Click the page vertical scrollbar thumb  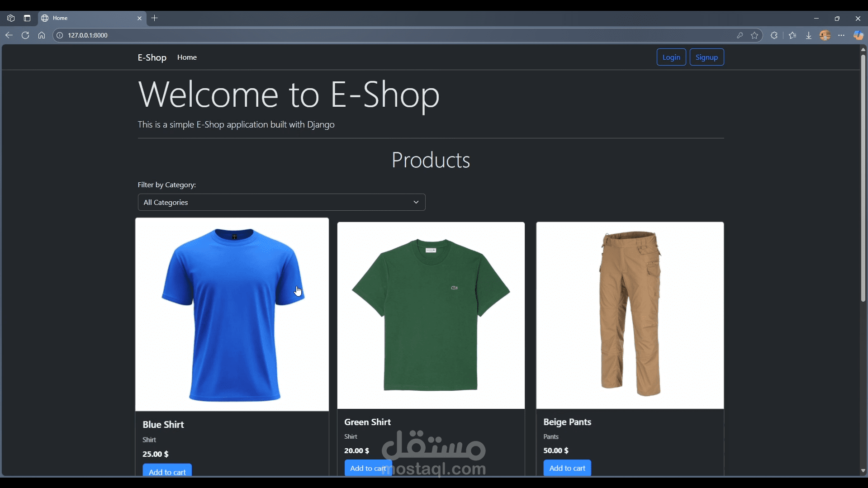[863, 177]
